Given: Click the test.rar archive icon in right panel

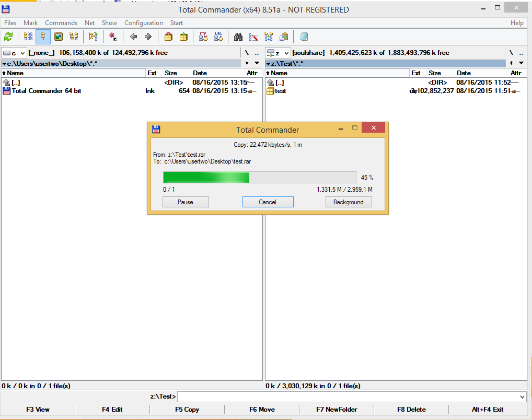Looking at the screenshot, I should pos(270,91).
